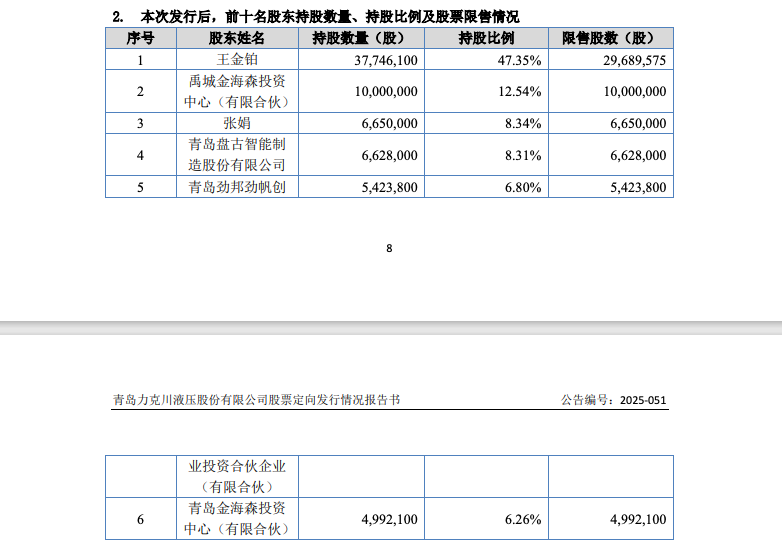Screen dimensions: 782x540
Task: Select shareholder name 王金铂
Action: click(237, 60)
